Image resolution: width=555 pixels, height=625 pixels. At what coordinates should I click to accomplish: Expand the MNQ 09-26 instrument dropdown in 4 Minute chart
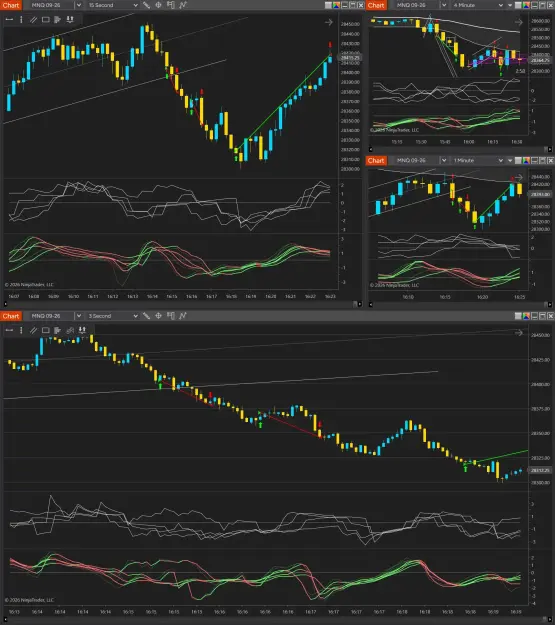(x=444, y=5)
